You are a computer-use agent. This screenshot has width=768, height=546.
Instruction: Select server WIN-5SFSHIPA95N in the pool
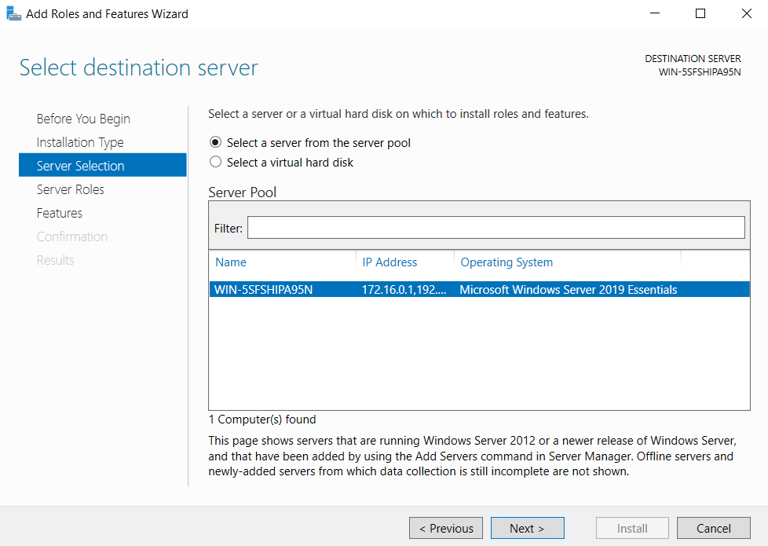coord(264,290)
